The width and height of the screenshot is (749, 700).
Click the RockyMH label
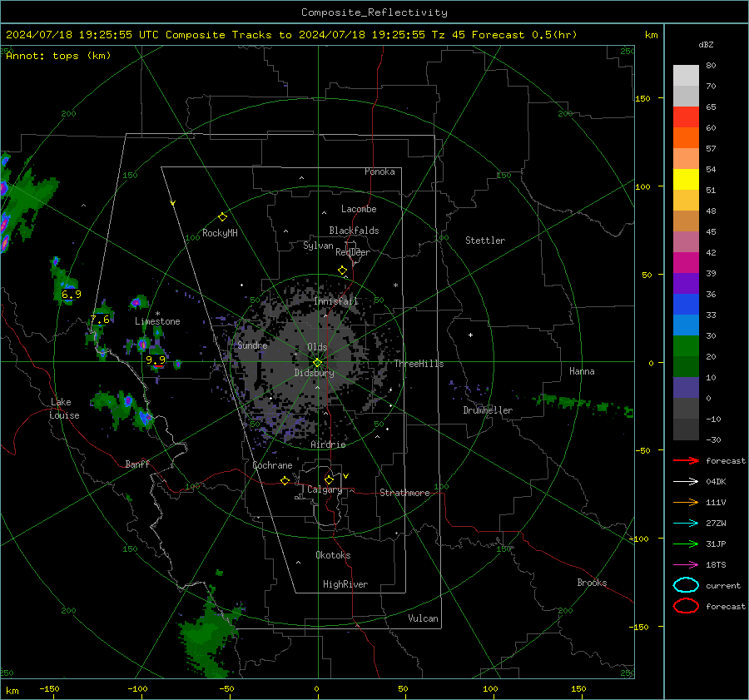pyautogui.click(x=220, y=233)
